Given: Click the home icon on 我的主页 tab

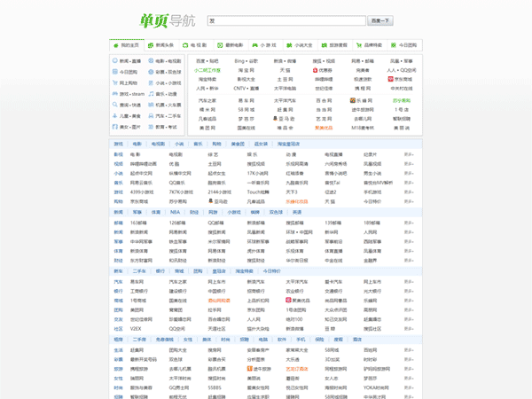Looking at the screenshot, I should (x=115, y=44).
